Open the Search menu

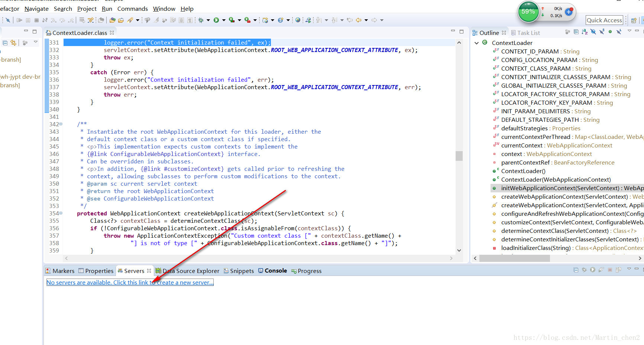[x=63, y=9]
